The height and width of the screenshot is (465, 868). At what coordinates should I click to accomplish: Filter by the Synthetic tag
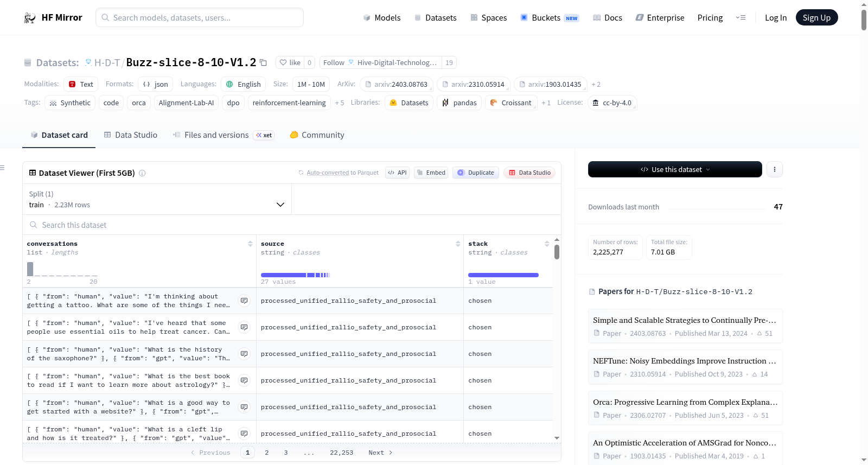[70, 103]
